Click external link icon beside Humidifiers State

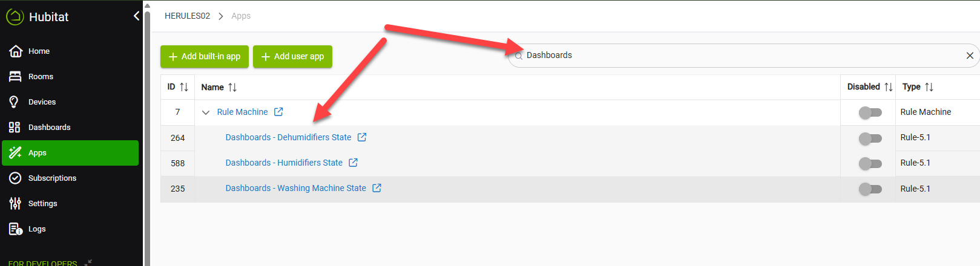[x=354, y=163]
